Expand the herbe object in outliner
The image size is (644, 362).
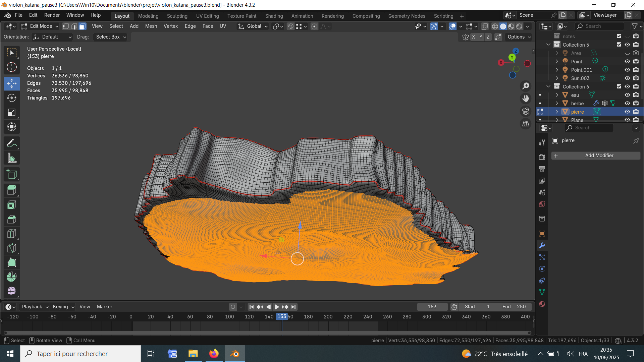(557, 103)
